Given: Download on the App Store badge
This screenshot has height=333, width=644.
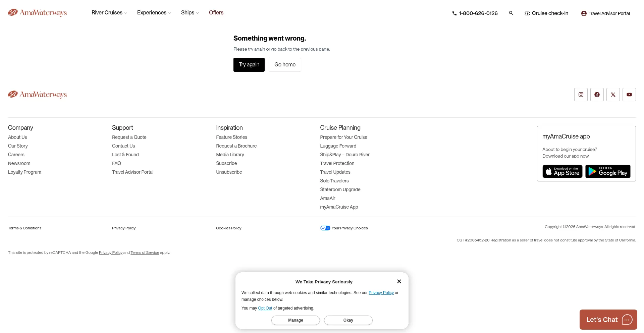Looking at the screenshot, I should [x=562, y=171].
